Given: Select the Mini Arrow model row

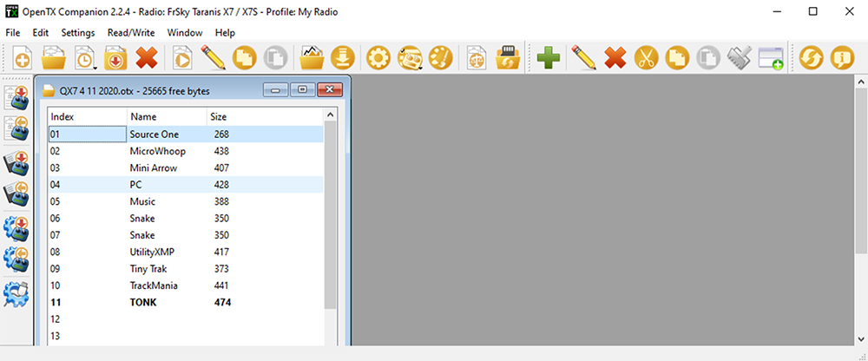Looking at the screenshot, I should 186,167.
